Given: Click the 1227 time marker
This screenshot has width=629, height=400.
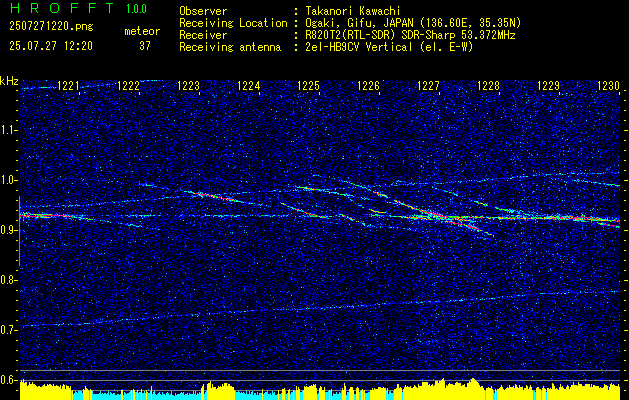Looking at the screenshot, I should coord(428,86).
